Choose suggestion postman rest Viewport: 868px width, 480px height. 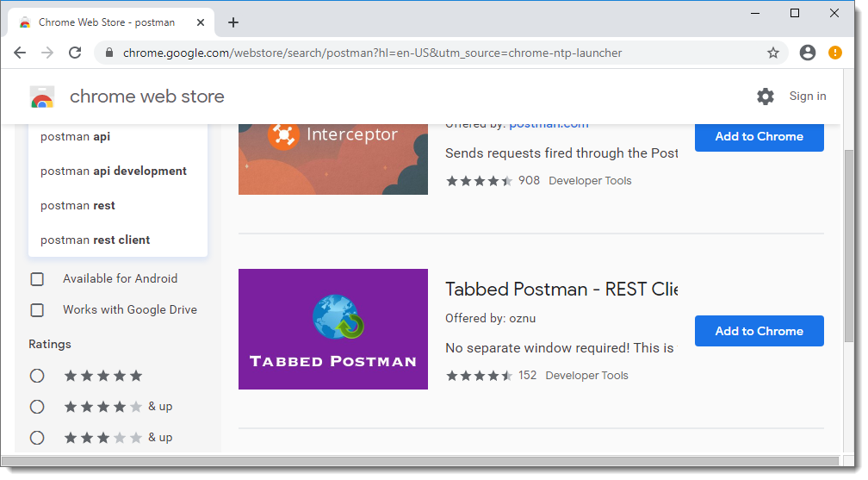[77, 205]
